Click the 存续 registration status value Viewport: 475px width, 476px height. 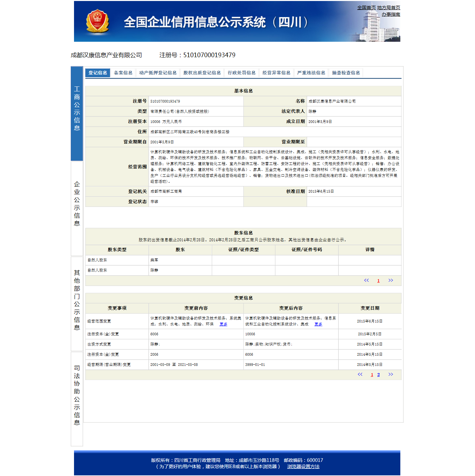pyautogui.click(x=154, y=202)
